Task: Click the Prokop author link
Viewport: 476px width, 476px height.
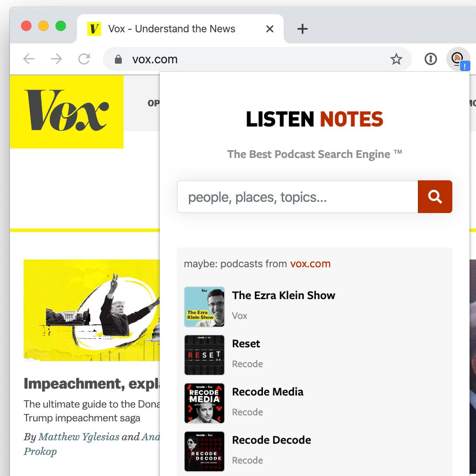Action: (40, 452)
